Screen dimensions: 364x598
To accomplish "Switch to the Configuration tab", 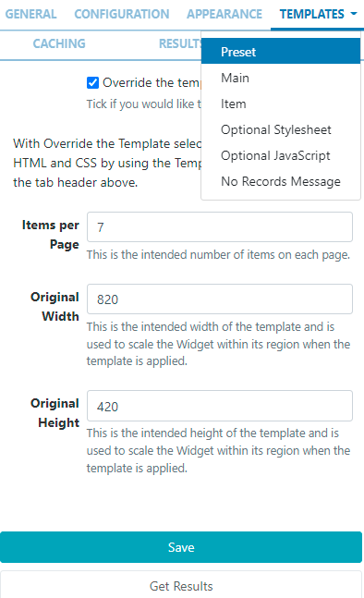I will [x=122, y=14].
